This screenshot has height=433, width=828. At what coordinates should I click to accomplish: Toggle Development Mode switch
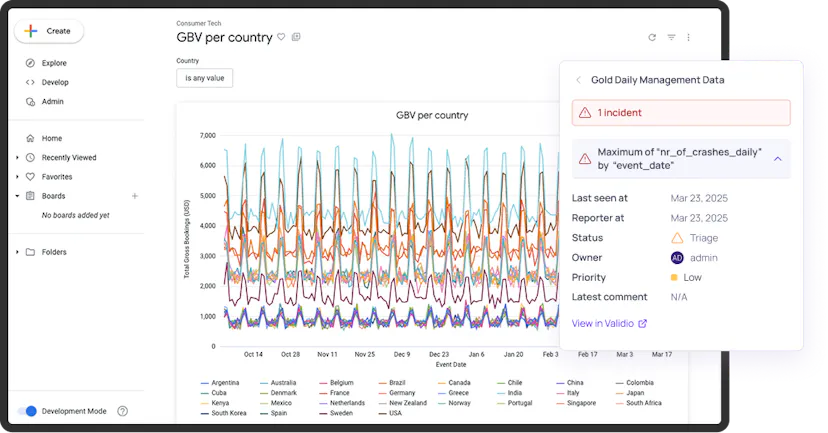tap(27, 411)
